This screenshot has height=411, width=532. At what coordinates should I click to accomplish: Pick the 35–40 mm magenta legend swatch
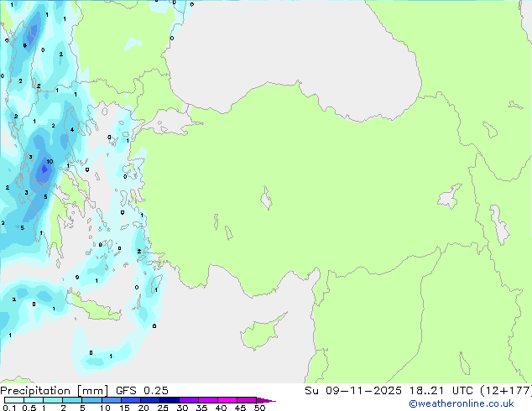207,400
